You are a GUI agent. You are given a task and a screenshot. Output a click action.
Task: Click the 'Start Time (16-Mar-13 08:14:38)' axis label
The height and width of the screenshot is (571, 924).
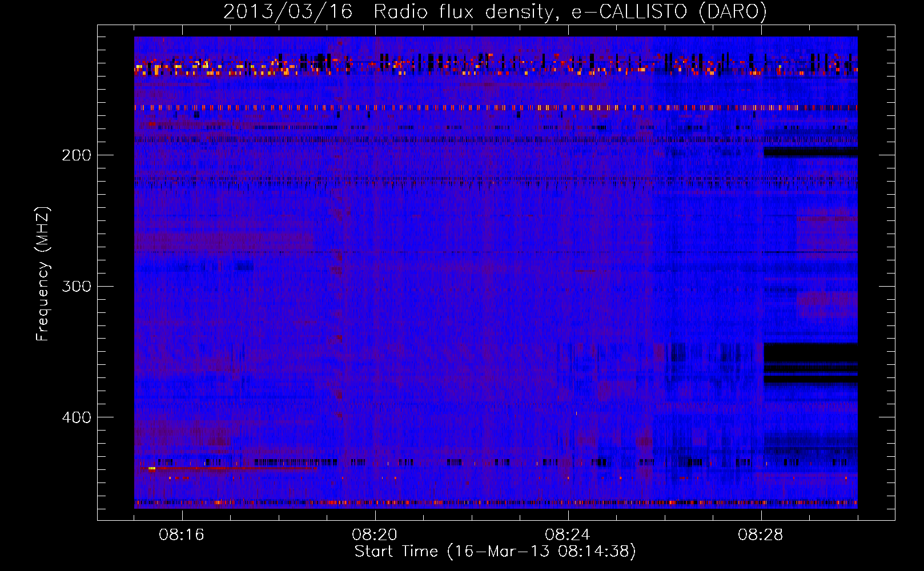click(495, 552)
